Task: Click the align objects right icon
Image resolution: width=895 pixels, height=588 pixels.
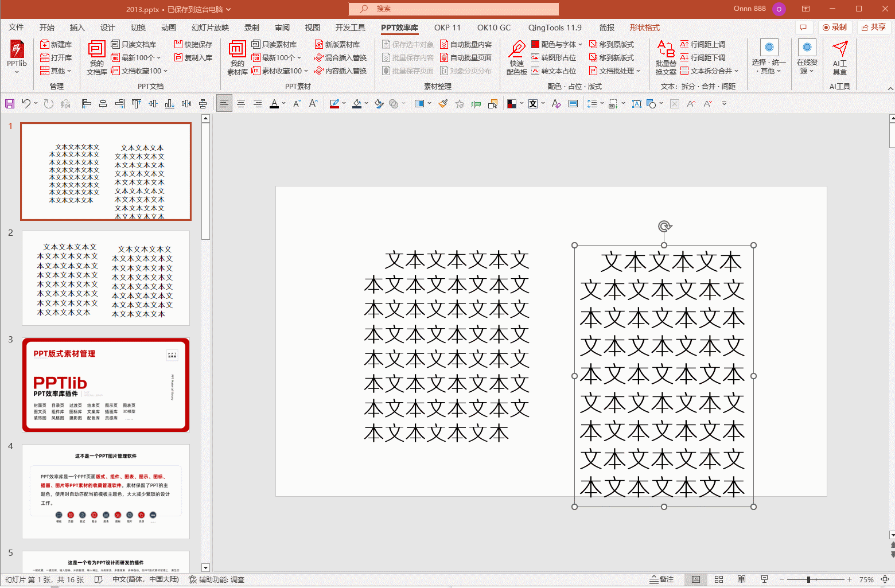Action: [120, 104]
